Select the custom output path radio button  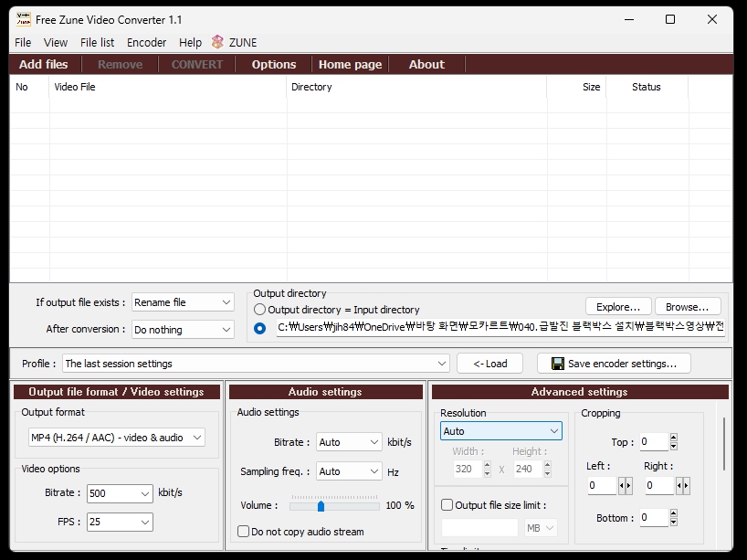click(259, 328)
